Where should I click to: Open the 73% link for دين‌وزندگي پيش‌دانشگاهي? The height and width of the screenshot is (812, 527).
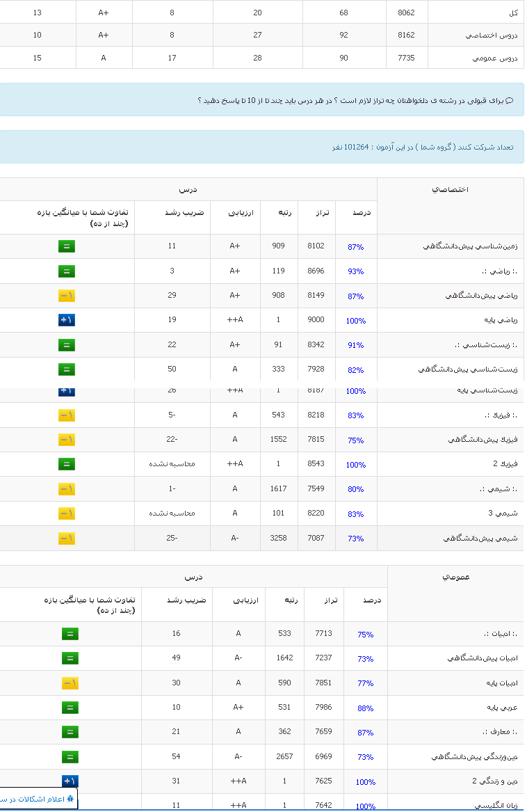(x=366, y=756)
